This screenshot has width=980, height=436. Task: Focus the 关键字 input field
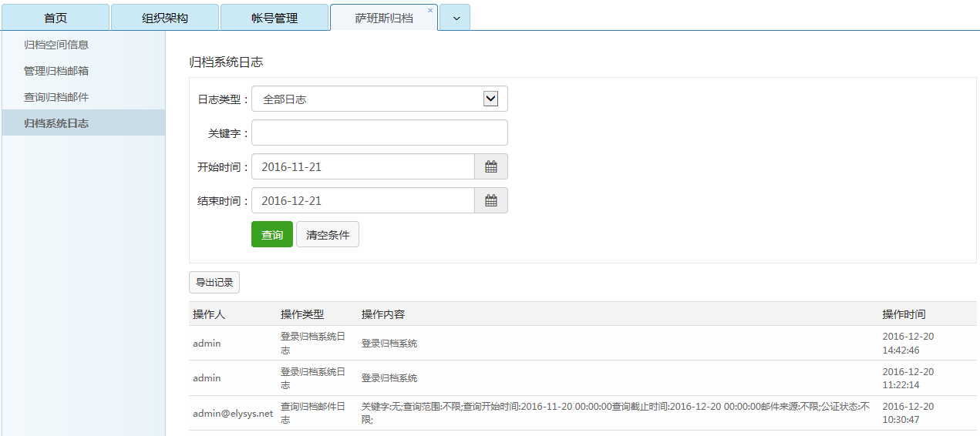point(379,133)
